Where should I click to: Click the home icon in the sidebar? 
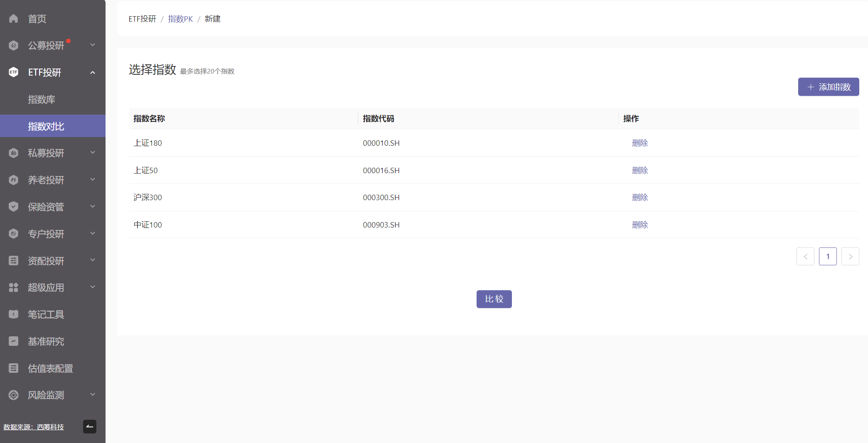(x=13, y=19)
